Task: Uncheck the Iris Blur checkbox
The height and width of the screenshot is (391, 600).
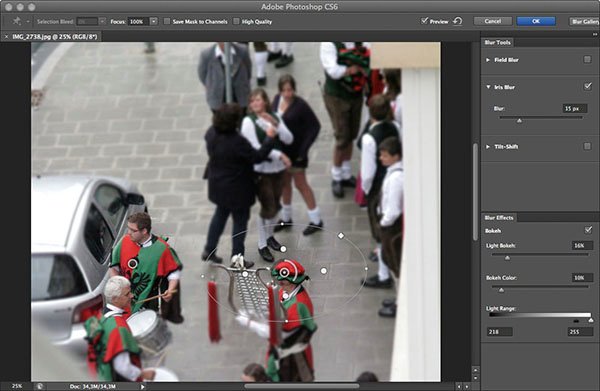Action: [x=587, y=86]
